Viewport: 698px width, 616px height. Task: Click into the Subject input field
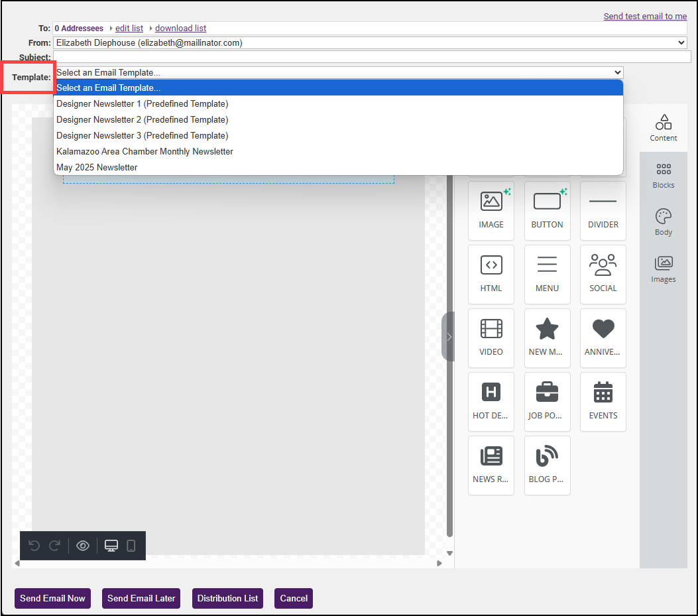tap(370, 57)
